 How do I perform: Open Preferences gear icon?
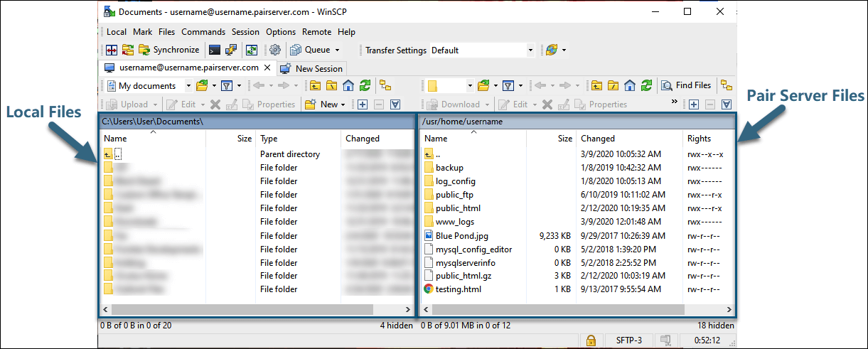[x=275, y=50]
